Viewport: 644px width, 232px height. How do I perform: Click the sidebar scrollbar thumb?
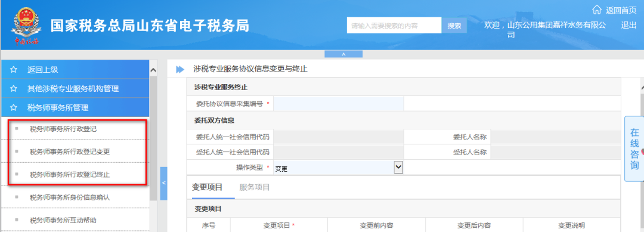click(x=153, y=138)
